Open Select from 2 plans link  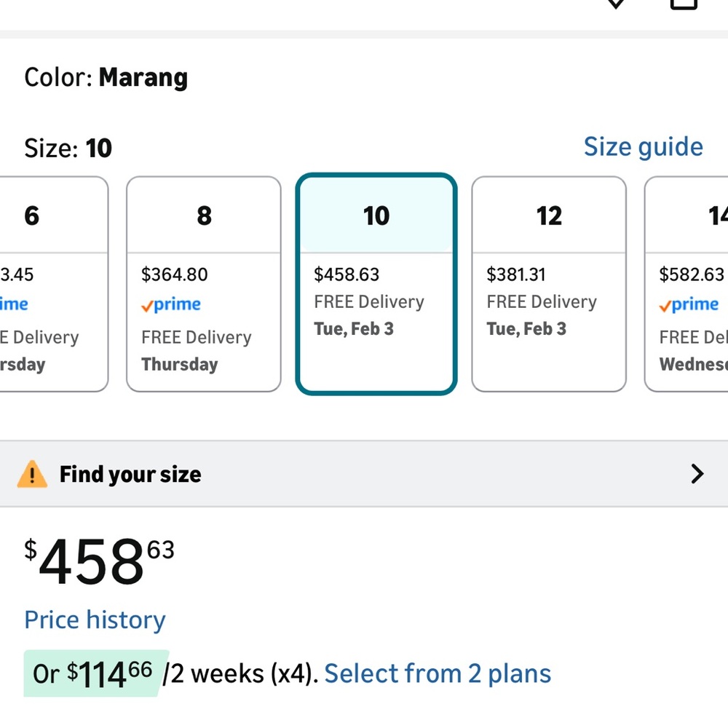438,673
